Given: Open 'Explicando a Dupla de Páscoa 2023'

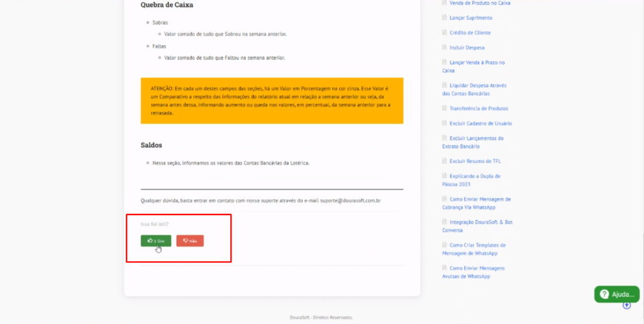Looking at the screenshot, I should coord(475,176).
